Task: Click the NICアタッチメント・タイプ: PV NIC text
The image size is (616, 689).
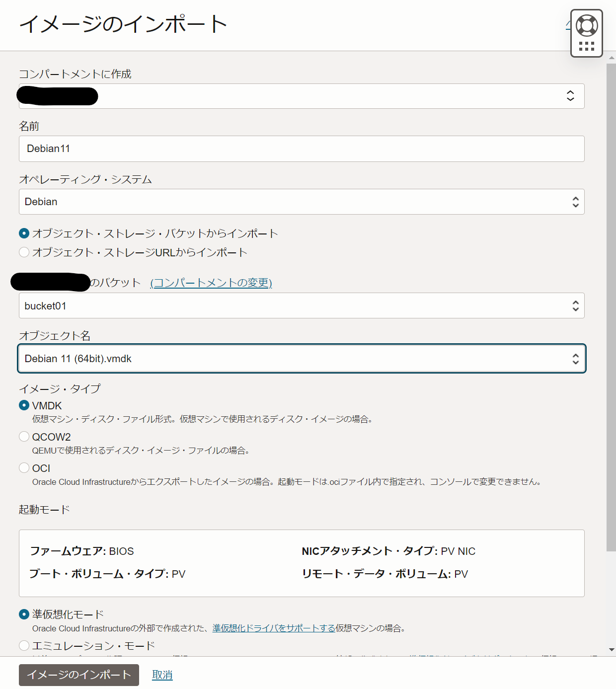Action: [388, 551]
